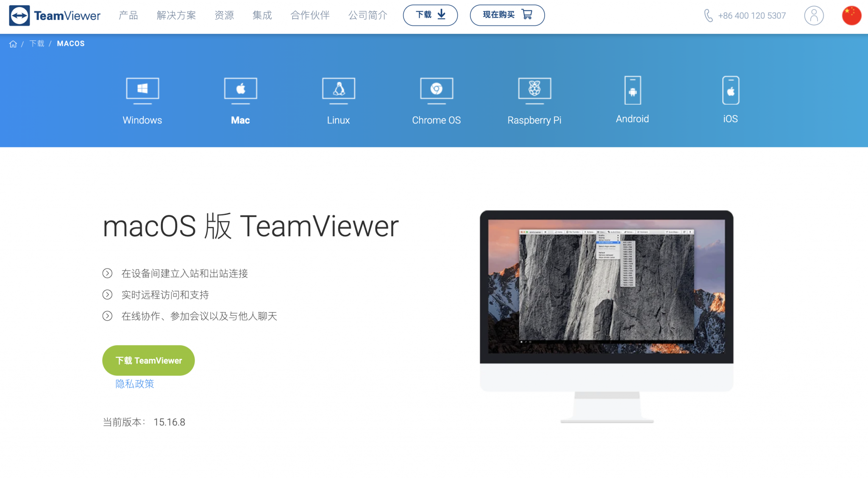
Task: Select the Mac platform icon
Action: click(x=240, y=91)
